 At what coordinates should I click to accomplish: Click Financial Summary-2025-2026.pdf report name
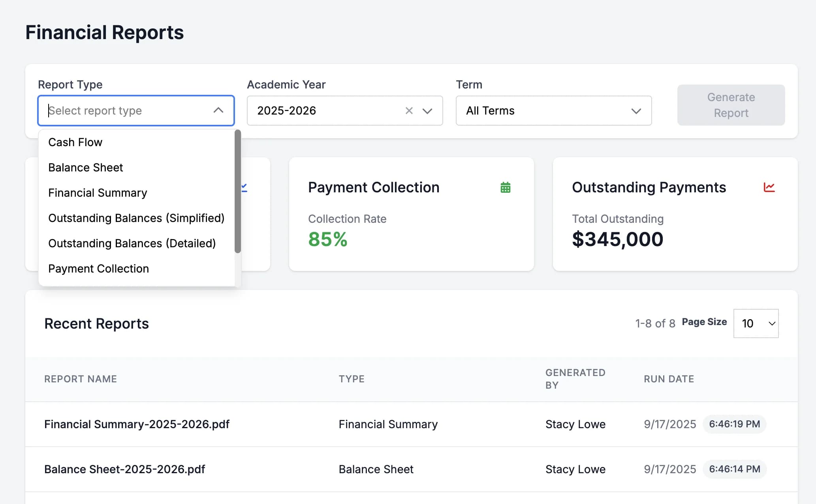[137, 424]
